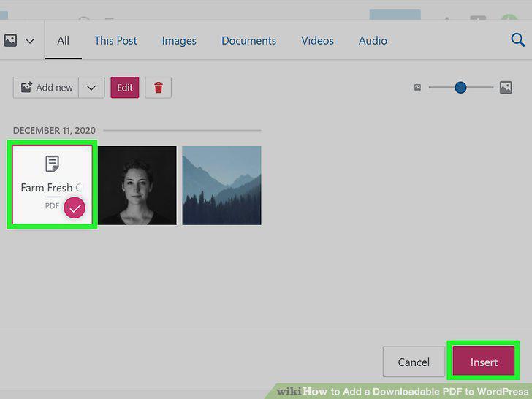This screenshot has height=399, width=532.
Task: Click the Edit button
Action: coord(125,88)
